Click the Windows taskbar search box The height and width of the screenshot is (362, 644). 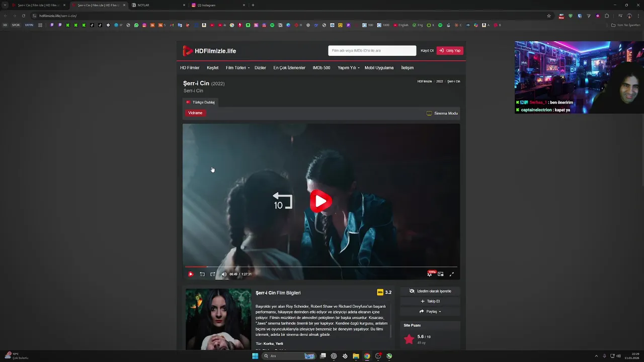click(289, 356)
